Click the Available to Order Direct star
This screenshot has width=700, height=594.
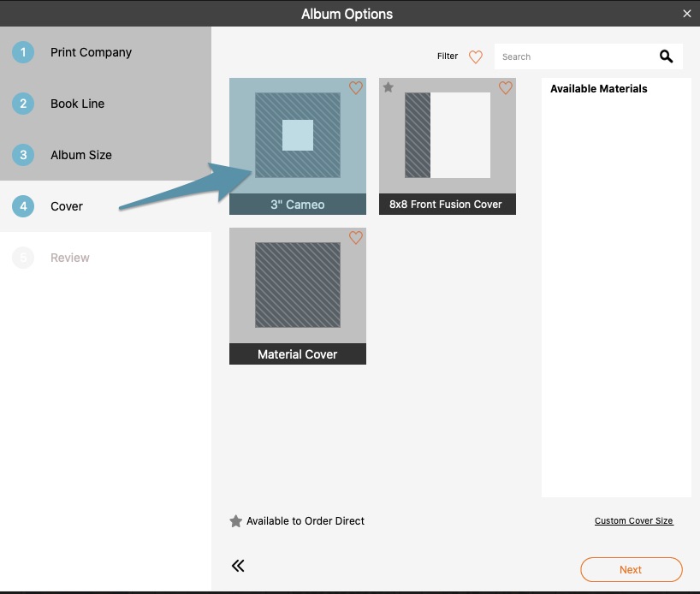point(235,520)
